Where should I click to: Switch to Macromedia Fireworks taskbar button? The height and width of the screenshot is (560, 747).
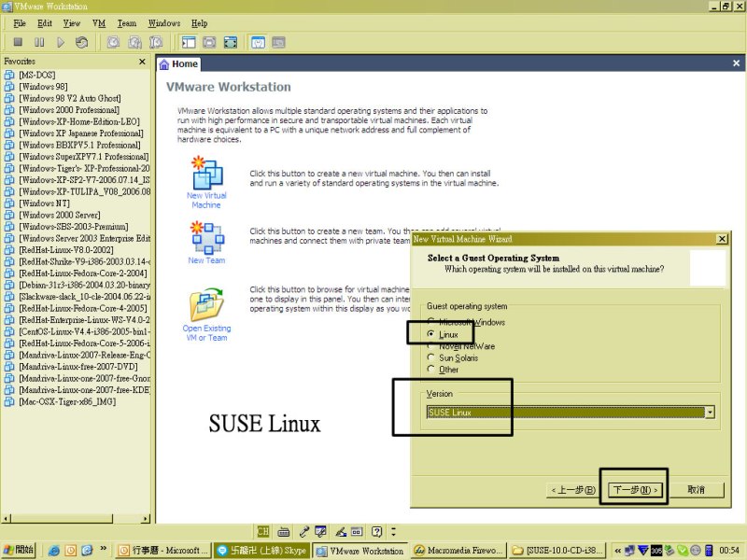point(458,551)
